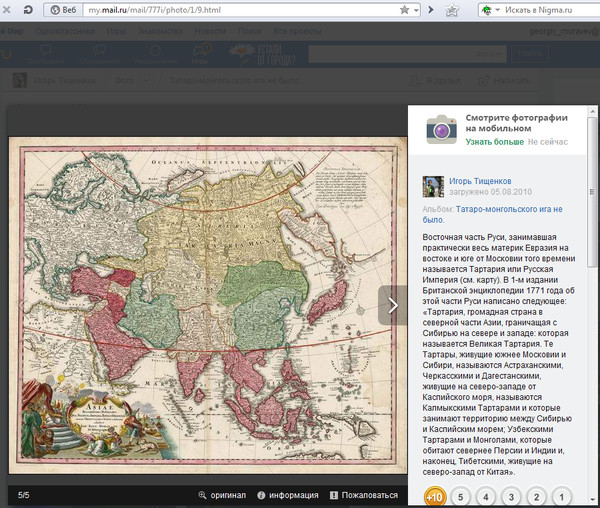Click the загружено 05.08.2010 upload date
The height and width of the screenshot is (508, 600).
click(x=491, y=192)
